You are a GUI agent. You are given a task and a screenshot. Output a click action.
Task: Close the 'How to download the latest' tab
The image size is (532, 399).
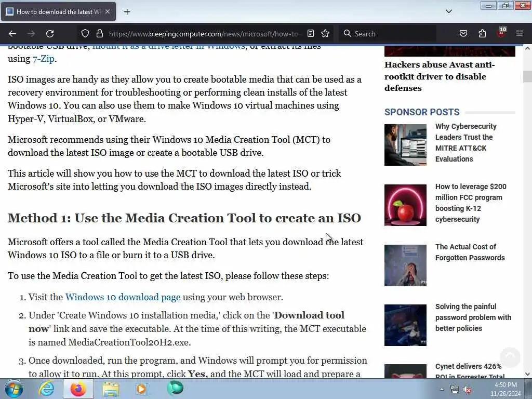pyautogui.click(x=108, y=11)
